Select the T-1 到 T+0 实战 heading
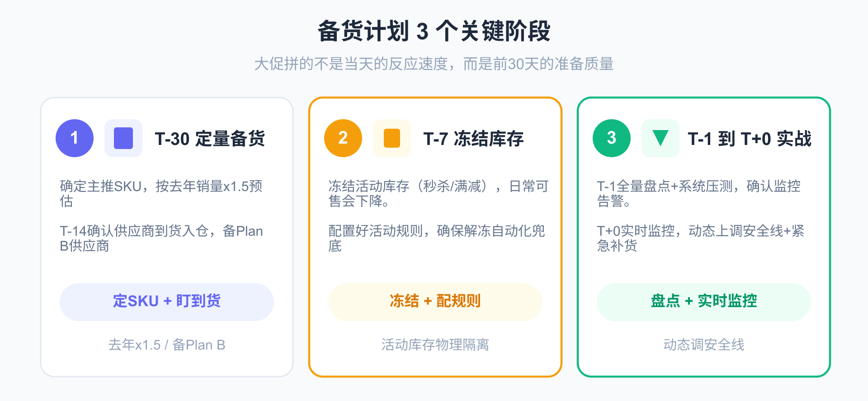 pos(749,139)
